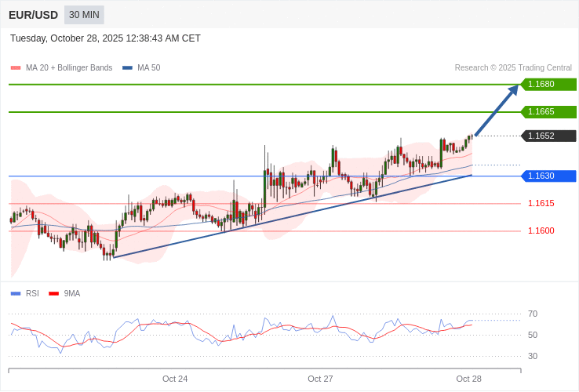The image size is (579, 392).
Task: Click the green 1.1680 resistance price tag
Action: (x=548, y=85)
